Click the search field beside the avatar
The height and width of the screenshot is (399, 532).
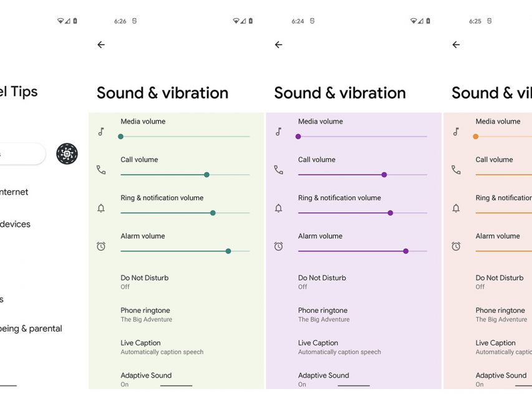click(22, 153)
